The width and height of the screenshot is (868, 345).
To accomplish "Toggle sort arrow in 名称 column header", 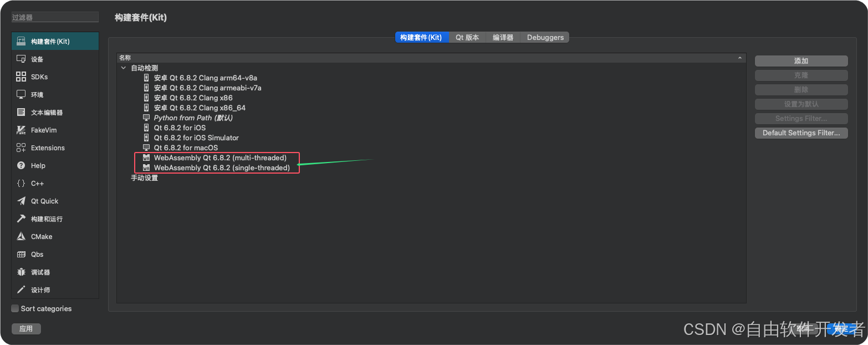I will pos(739,58).
